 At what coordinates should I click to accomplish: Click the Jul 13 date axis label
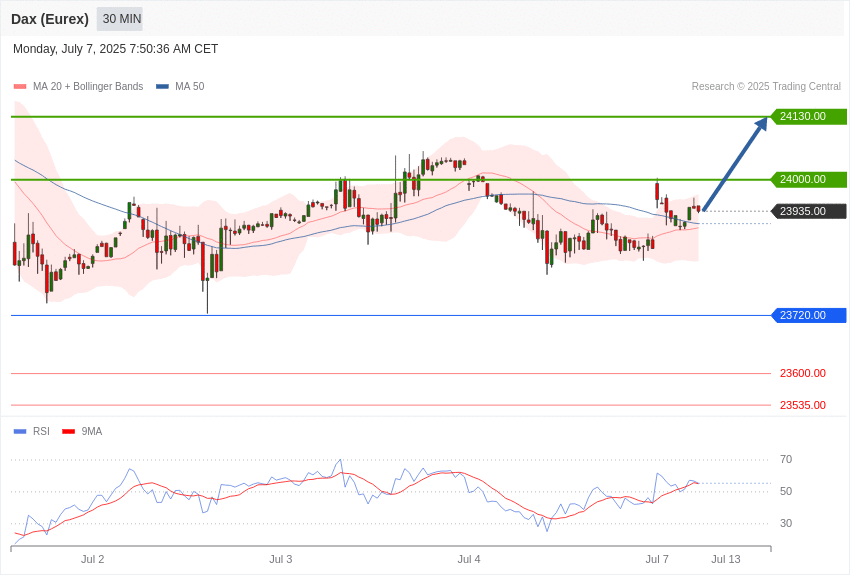coord(726,559)
